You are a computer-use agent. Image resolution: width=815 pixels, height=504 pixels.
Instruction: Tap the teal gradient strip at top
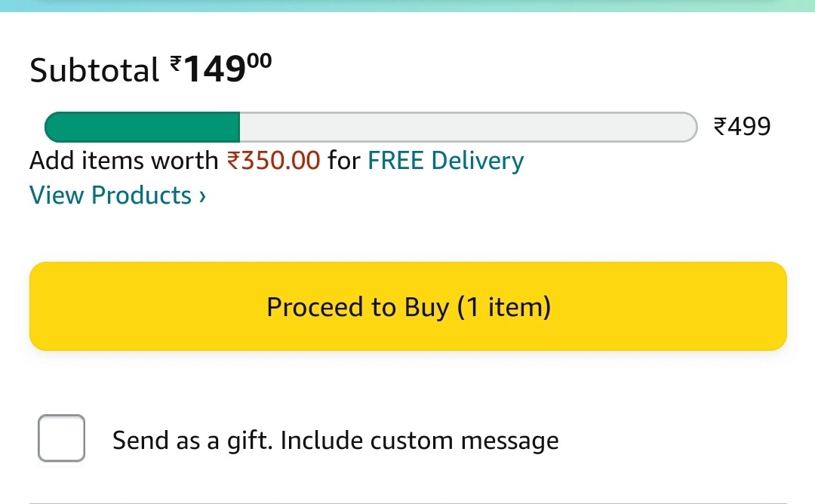[407, 5]
